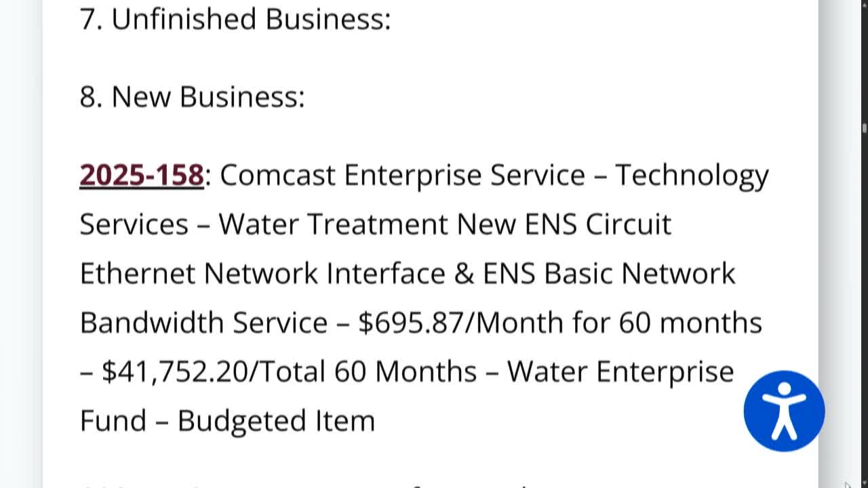Open the accessibility options widget
The height and width of the screenshot is (488, 868).
pos(784,411)
